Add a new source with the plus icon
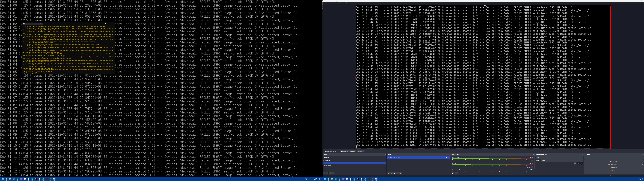This screenshot has width=644, height=181. [388, 173]
